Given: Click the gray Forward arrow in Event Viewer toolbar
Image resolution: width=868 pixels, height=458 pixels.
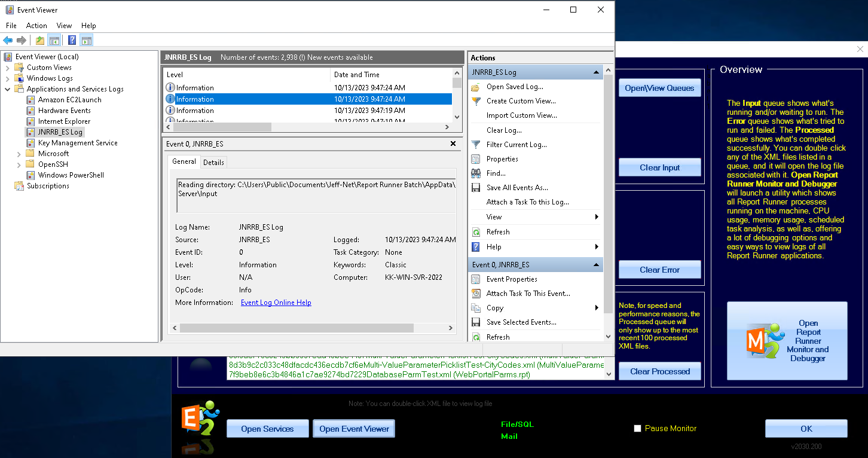Looking at the screenshot, I should pyautogui.click(x=22, y=41).
